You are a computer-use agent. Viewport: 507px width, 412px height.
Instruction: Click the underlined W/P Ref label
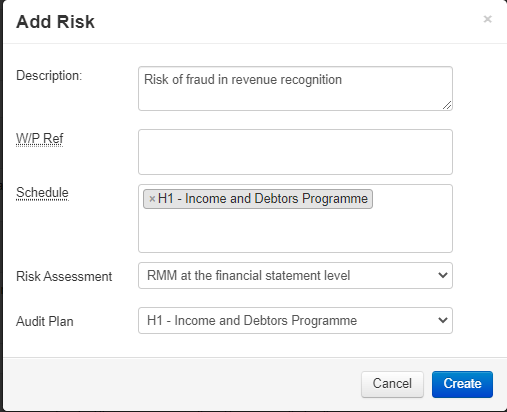40,138
